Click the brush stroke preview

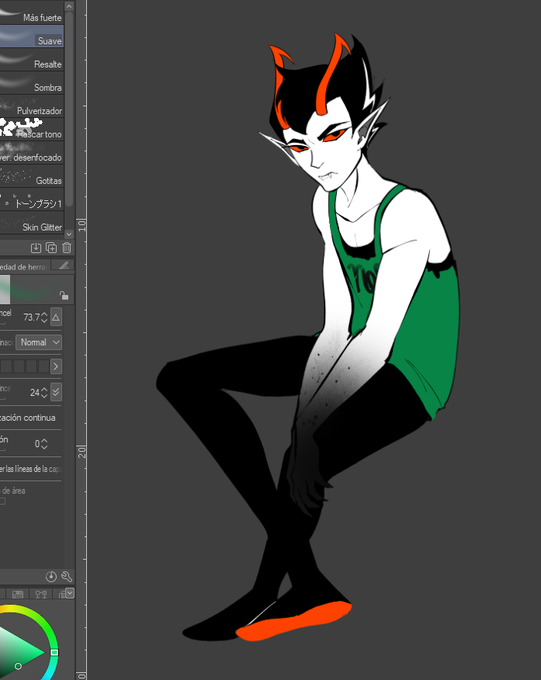37,289
